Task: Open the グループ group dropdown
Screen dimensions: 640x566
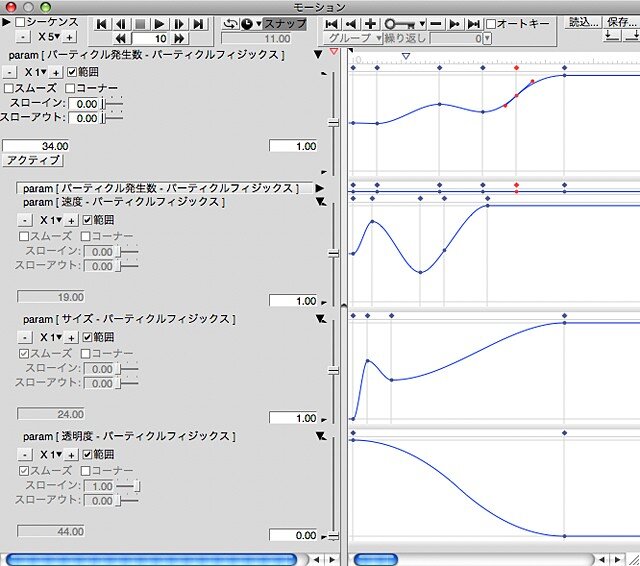Action: click(353, 39)
